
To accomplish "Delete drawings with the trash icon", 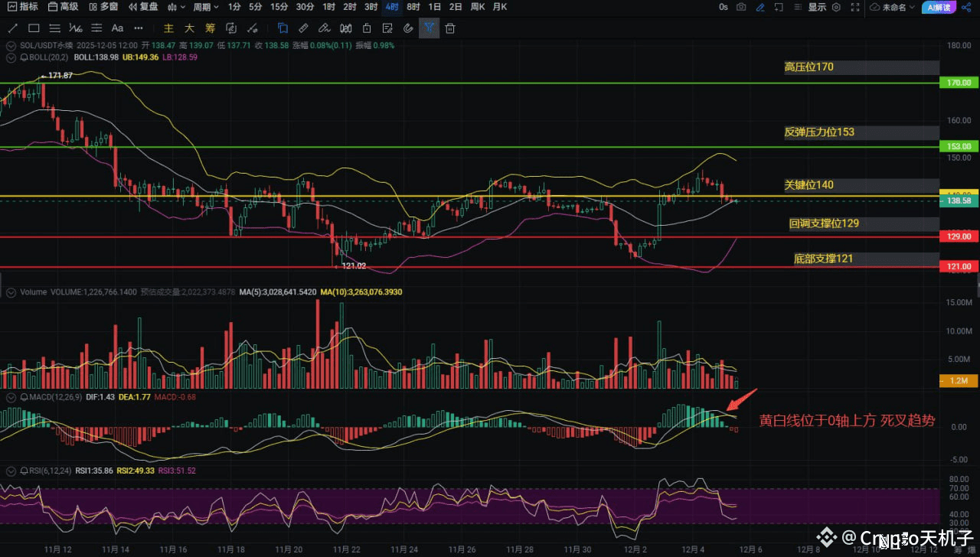I will (x=450, y=28).
